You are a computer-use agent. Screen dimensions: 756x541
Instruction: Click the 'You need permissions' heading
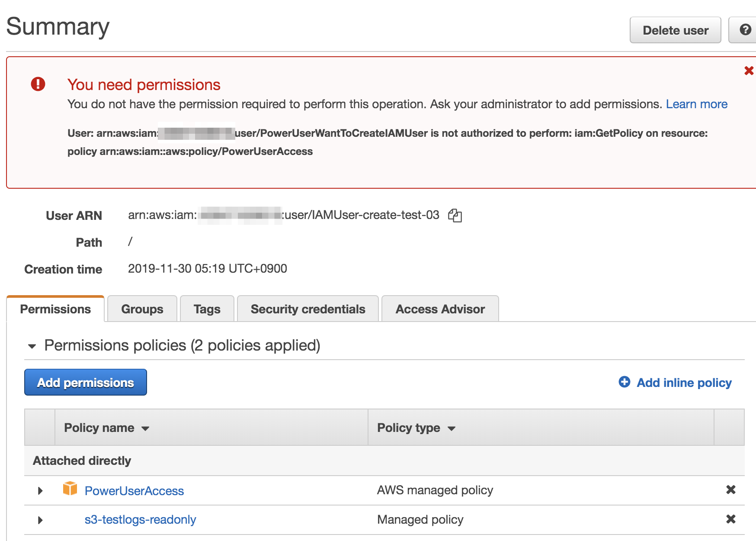[x=144, y=85]
